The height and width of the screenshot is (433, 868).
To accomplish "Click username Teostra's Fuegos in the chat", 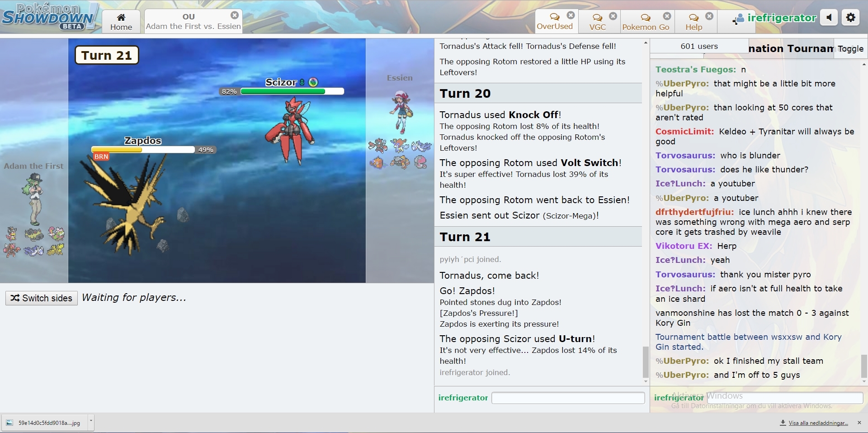I will 696,70.
